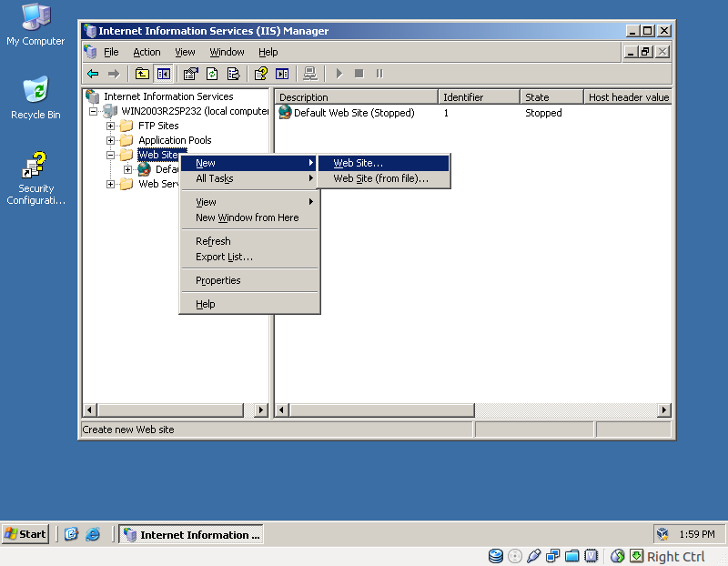Choose 'Web Site (from file)...' option
Viewport: 728px width, 566px height.
(383, 178)
